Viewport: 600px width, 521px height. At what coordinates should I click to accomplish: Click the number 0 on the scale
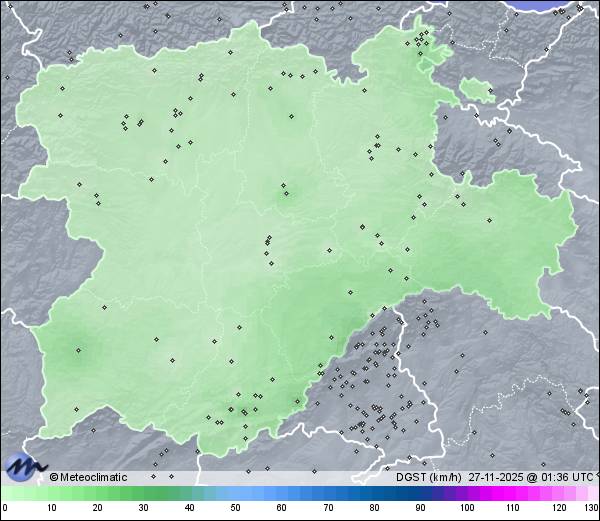click(5, 509)
